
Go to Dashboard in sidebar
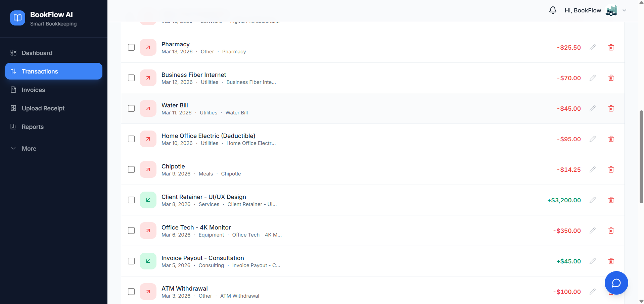pos(54,53)
